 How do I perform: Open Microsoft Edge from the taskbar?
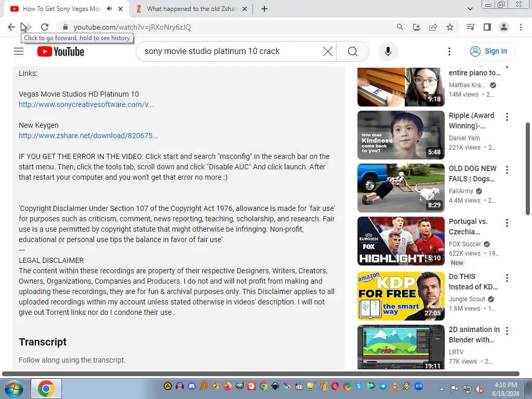click(x=347, y=386)
